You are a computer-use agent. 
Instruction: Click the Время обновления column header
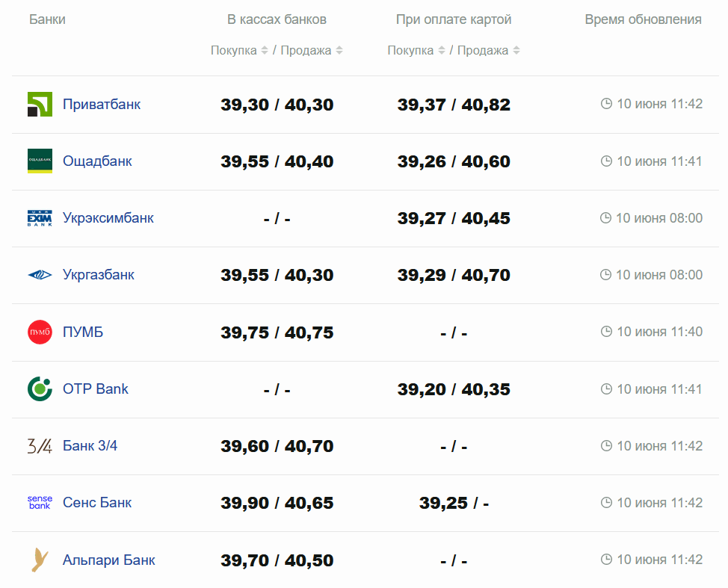click(643, 19)
